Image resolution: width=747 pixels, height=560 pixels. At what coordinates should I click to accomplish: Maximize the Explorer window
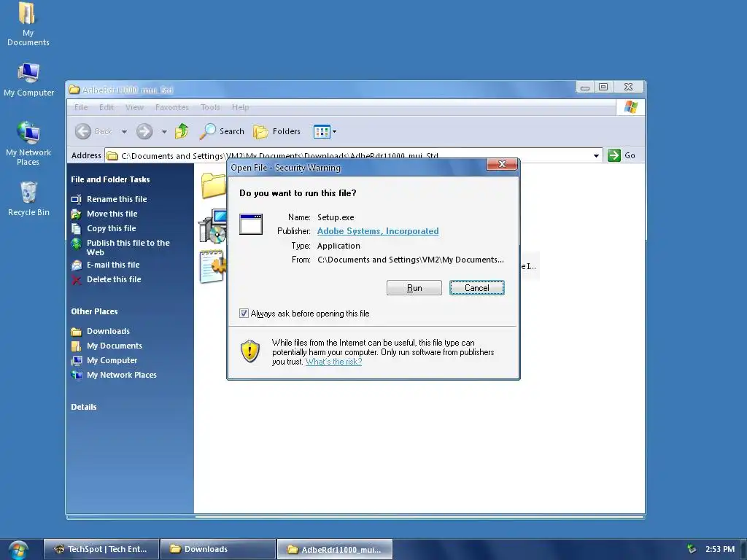click(603, 87)
